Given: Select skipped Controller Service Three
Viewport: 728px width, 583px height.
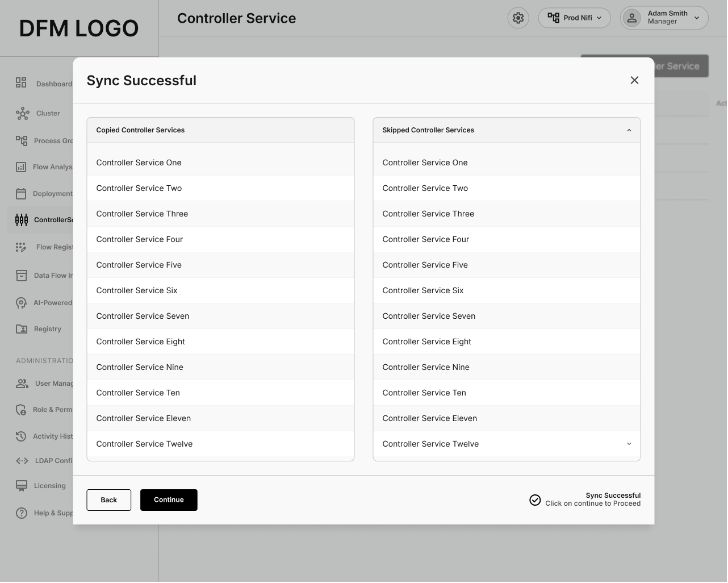Looking at the screenshot, I should coord(507,214).
